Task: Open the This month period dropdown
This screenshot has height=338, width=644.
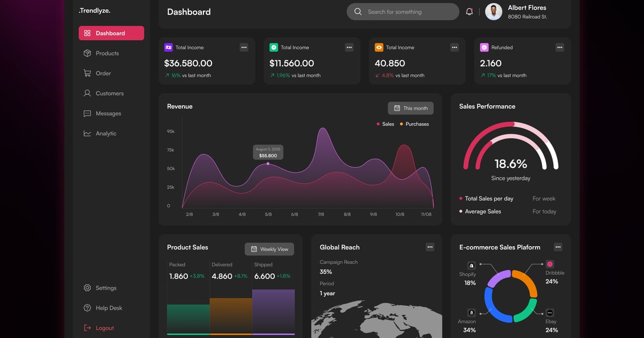Action: (411, 108)
